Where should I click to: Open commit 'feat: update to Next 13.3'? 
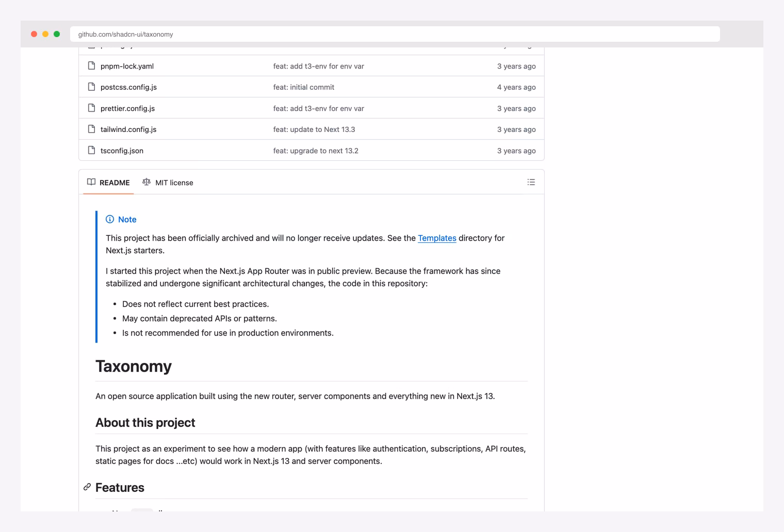[314, 129]
